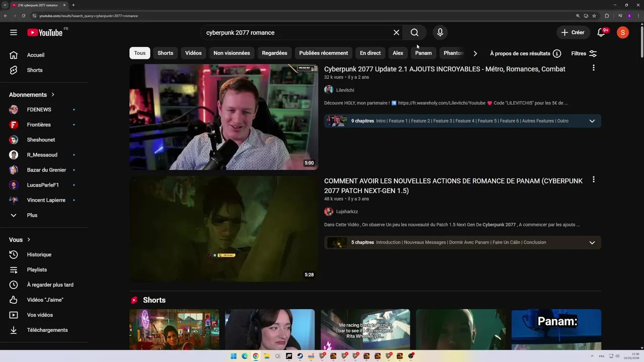The image size is (644, 362).
Task: Select the Shorts filter chip
Action: 165,53
